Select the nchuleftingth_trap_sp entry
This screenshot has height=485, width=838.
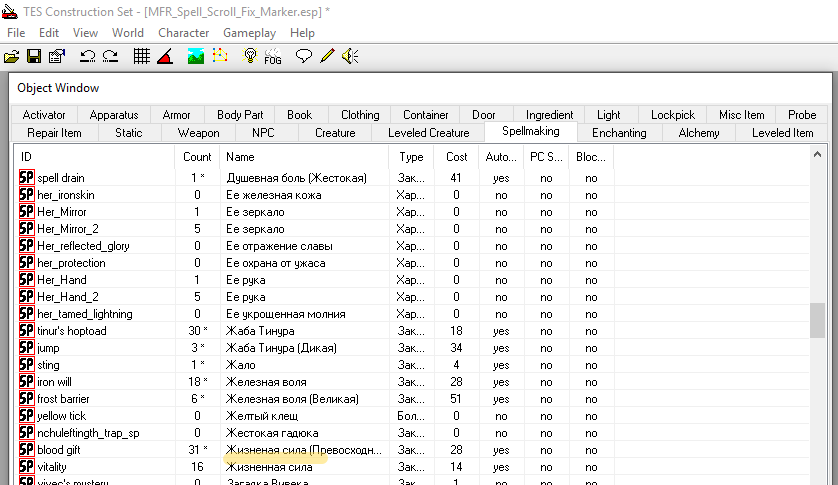tap(88, 433)
